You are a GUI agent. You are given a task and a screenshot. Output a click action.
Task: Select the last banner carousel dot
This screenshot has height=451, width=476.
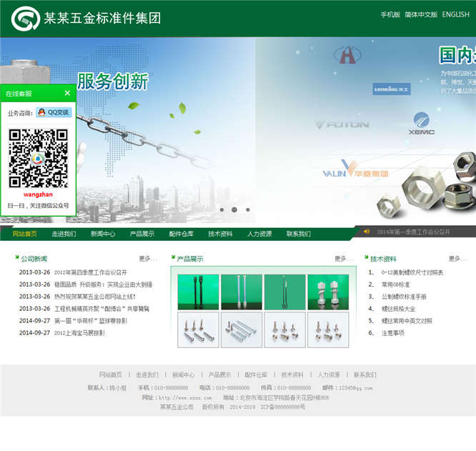(247, 210)
